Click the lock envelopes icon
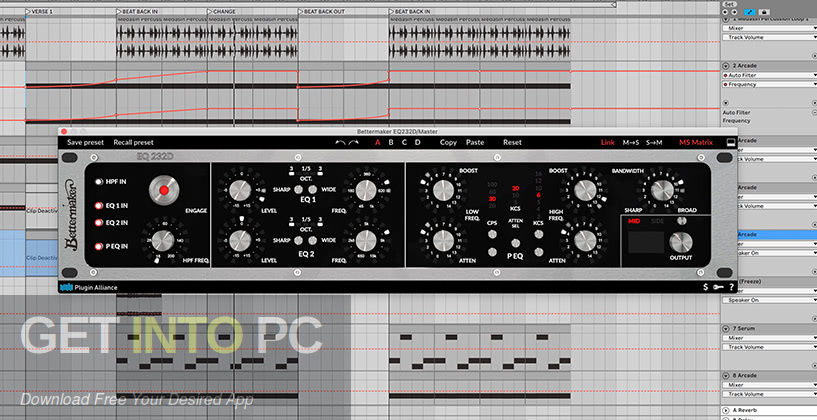This screenshot has height=420, width=817. (764, 12)
